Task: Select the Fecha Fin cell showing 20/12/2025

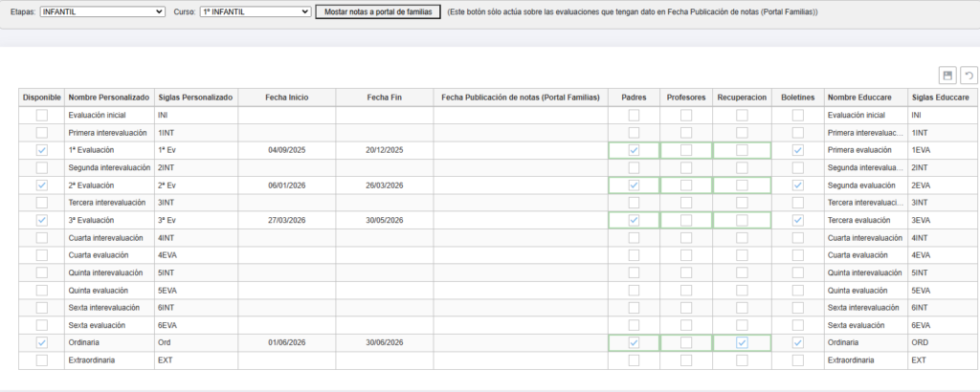Action: pos(384,151)
